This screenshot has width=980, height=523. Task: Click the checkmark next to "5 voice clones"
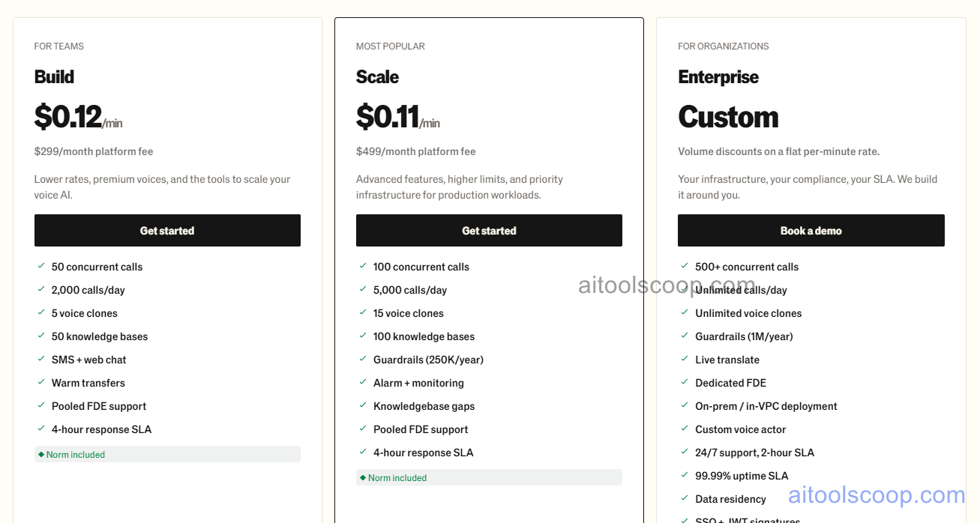[41, 313]
